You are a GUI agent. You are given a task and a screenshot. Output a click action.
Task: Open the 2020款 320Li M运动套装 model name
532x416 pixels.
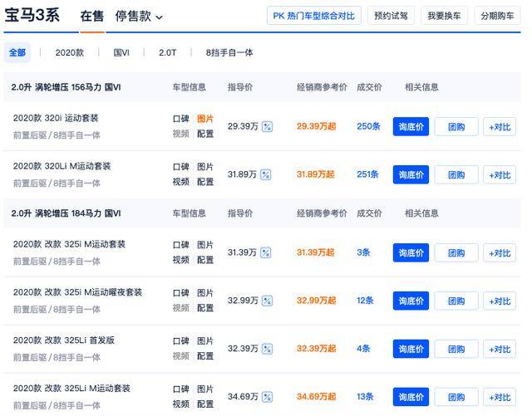pos(62,166)
